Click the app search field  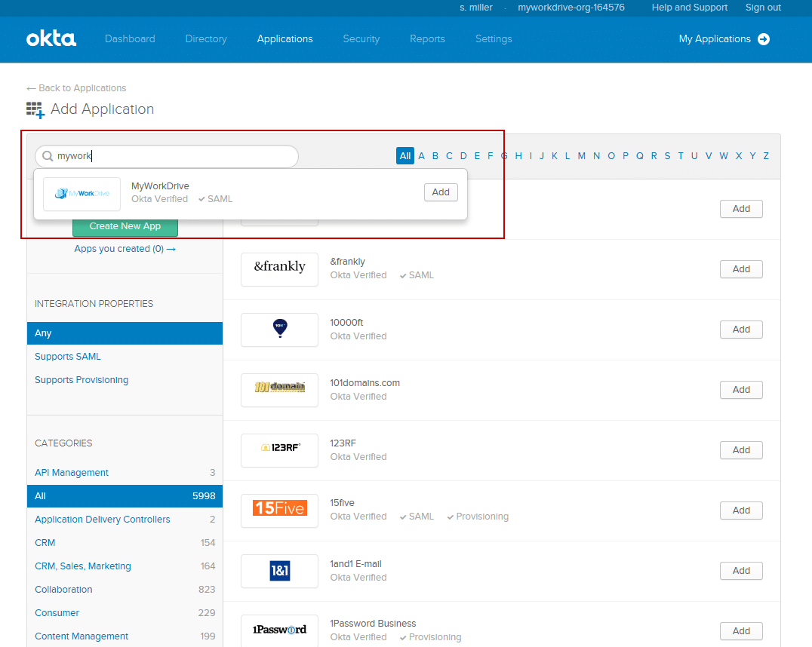click(x=174, y=156)
